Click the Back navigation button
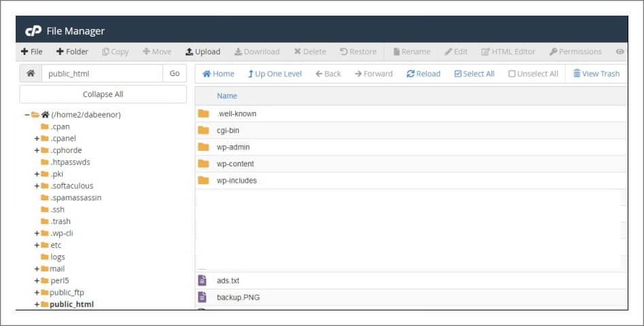This screenshot has height=326, width=644. coord(328,74)
